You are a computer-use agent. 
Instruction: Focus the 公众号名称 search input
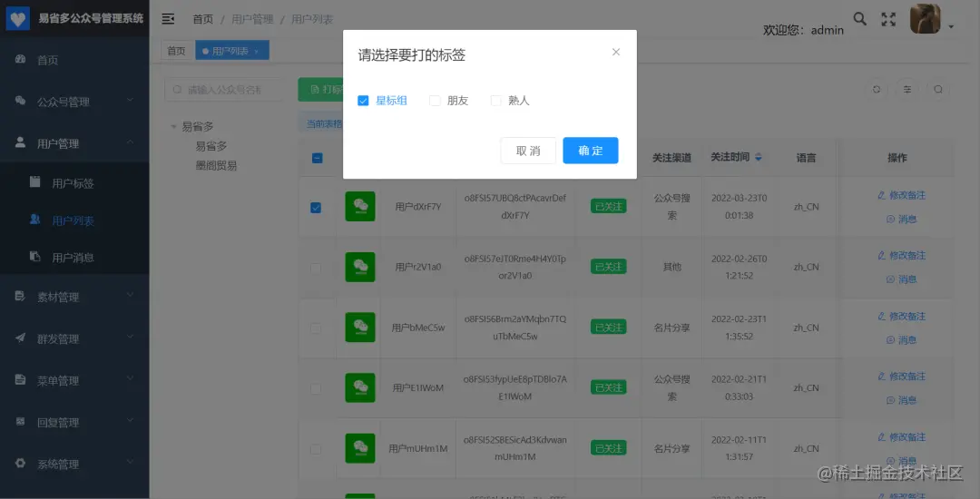click(x=222, y=90)
